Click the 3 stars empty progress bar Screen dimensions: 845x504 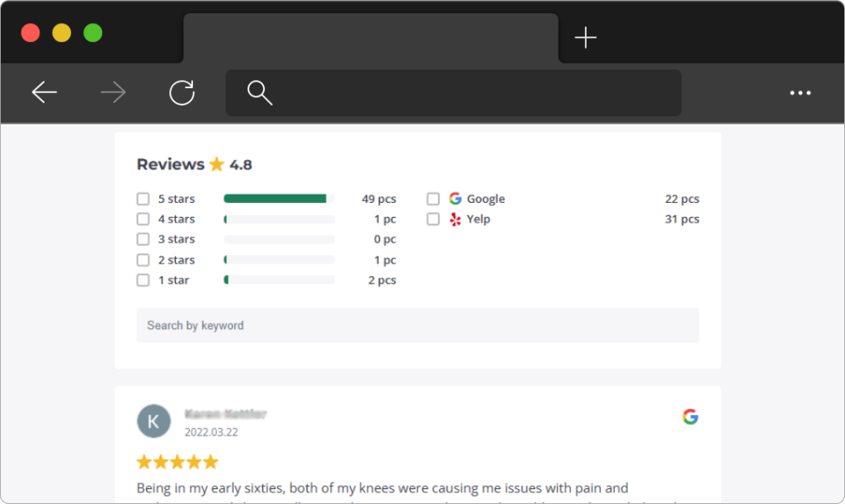279,239
